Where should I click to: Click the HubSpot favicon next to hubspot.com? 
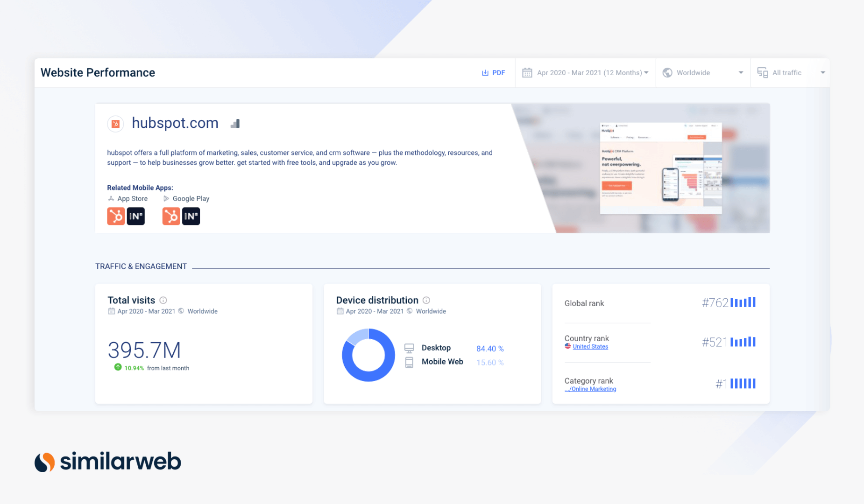pos(115,124)
